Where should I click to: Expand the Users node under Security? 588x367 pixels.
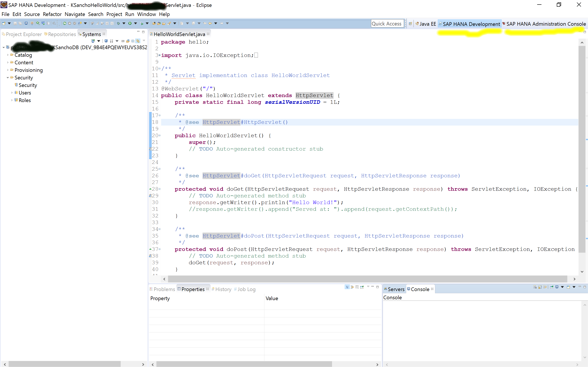12,93
